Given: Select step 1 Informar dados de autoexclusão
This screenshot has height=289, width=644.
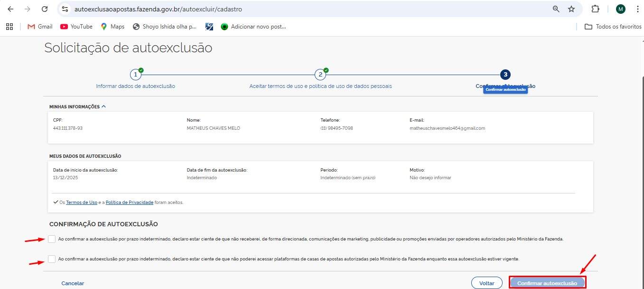Looking at the screenshot, I should (136, 74).
